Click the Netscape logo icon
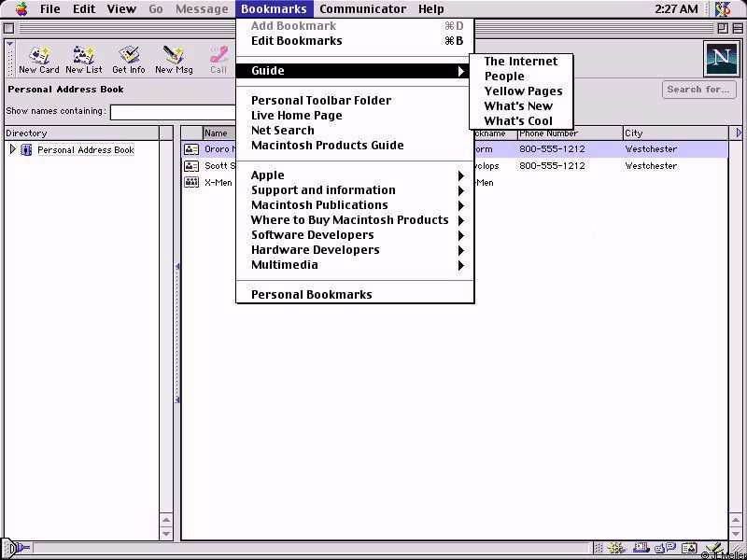 click(720, 58)
